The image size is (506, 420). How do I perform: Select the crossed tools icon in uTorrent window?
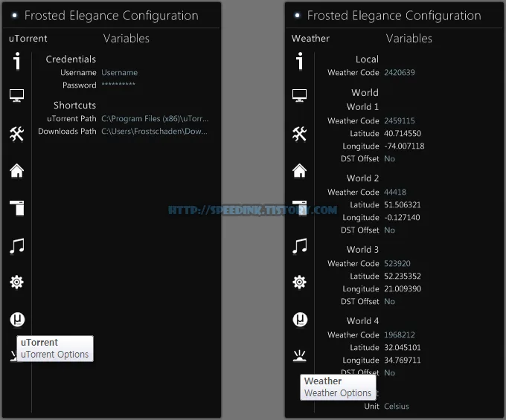point(17,134)
